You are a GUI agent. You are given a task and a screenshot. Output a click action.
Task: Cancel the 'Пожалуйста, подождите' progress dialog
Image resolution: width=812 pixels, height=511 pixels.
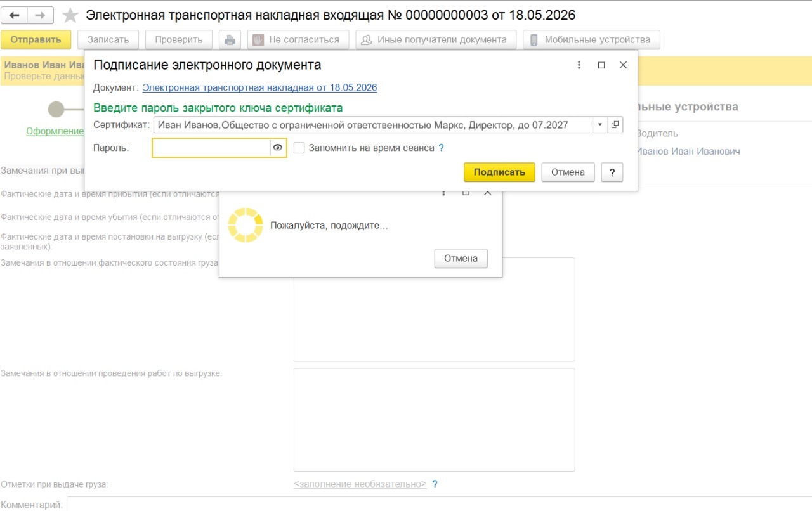coord(461,258)
